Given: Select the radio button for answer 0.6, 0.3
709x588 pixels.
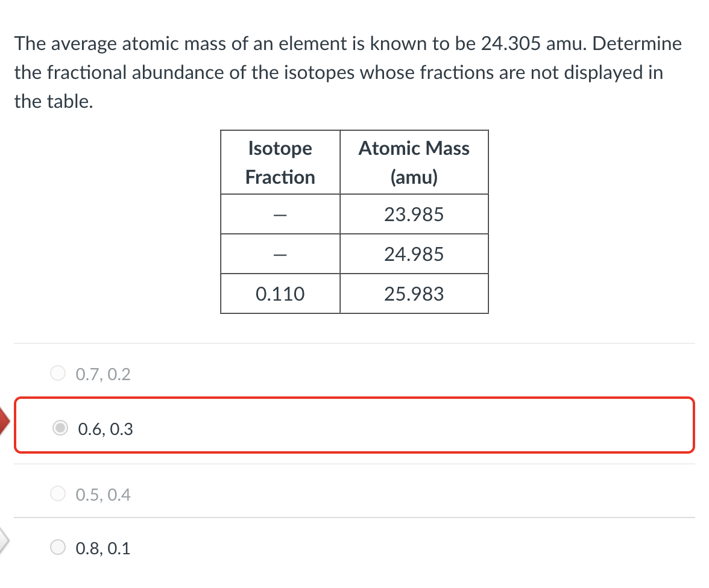Looking at the screenshot, I should point(60,429).
